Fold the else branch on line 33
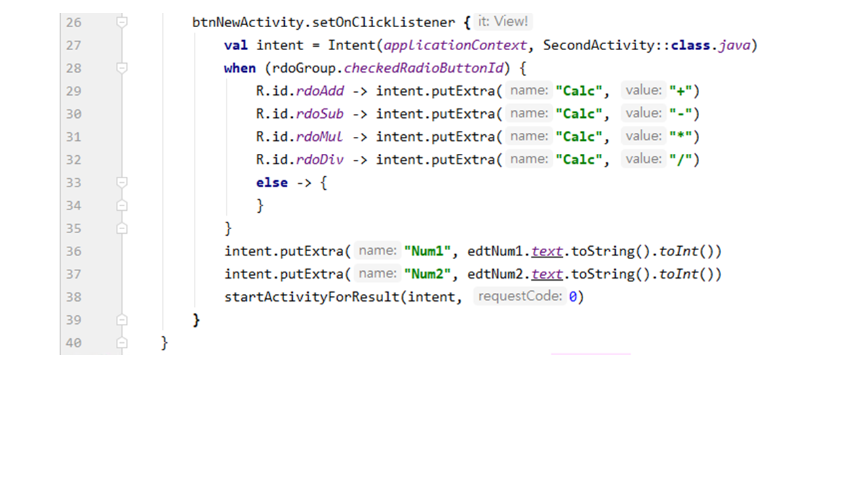The width and height of the screenshot is (868, 488). 122,182
